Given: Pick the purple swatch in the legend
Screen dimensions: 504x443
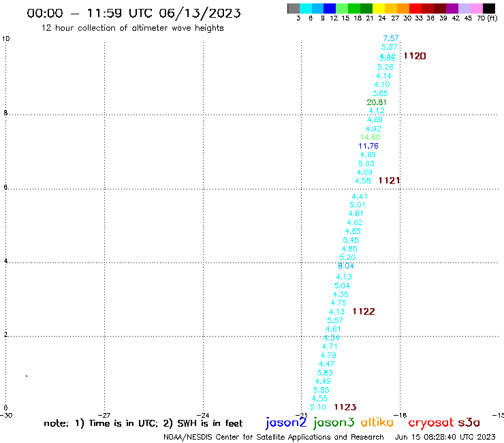Looking at the screenshot, I should pyautogui.click(x=452, y=8).
